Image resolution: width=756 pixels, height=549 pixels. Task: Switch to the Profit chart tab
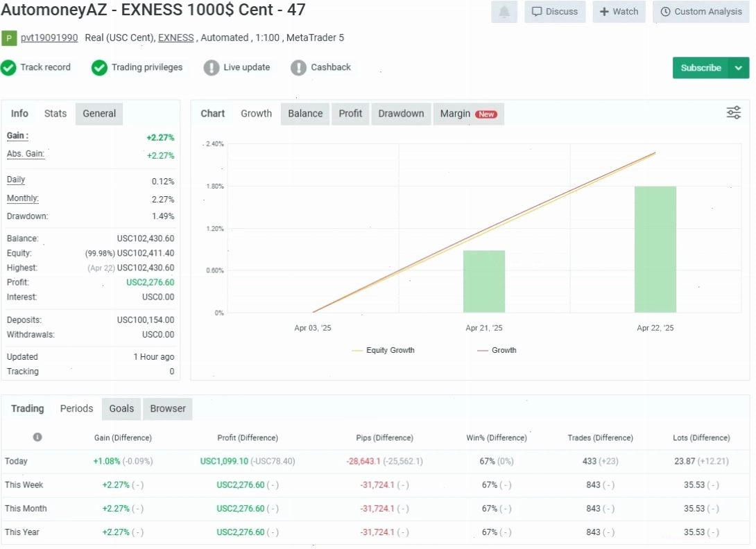click(350, 114)
